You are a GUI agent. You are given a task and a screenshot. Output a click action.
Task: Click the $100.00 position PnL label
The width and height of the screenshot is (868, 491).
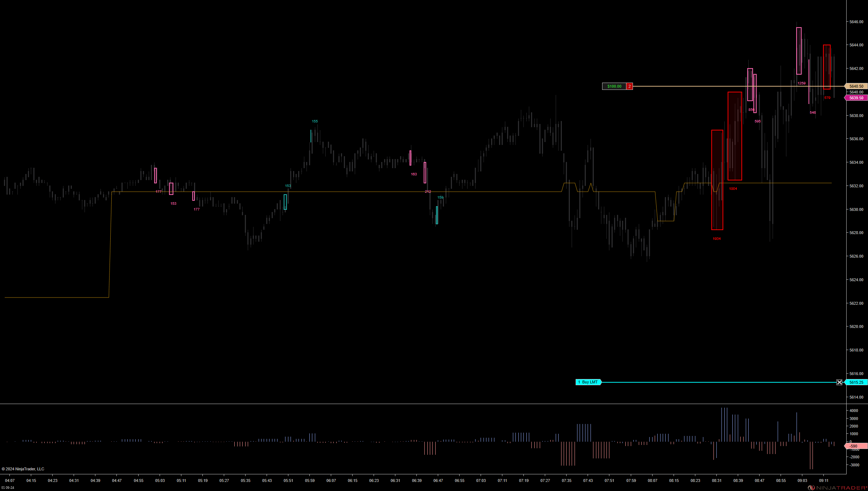tap(614, 86)
